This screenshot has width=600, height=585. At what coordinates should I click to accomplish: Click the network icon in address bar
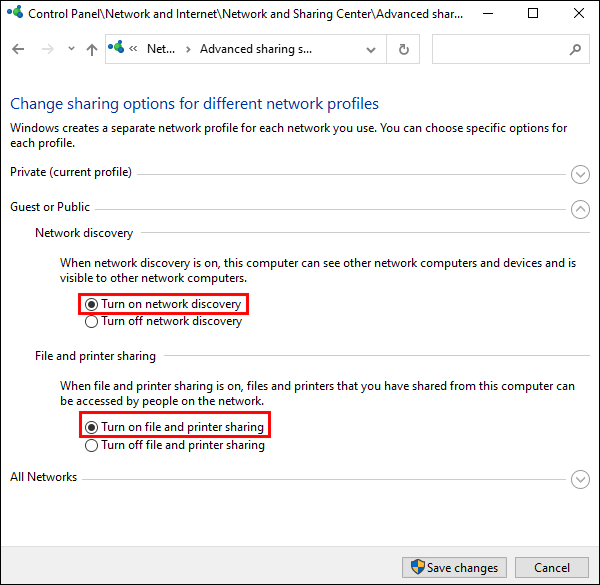[x=116, y=47]
